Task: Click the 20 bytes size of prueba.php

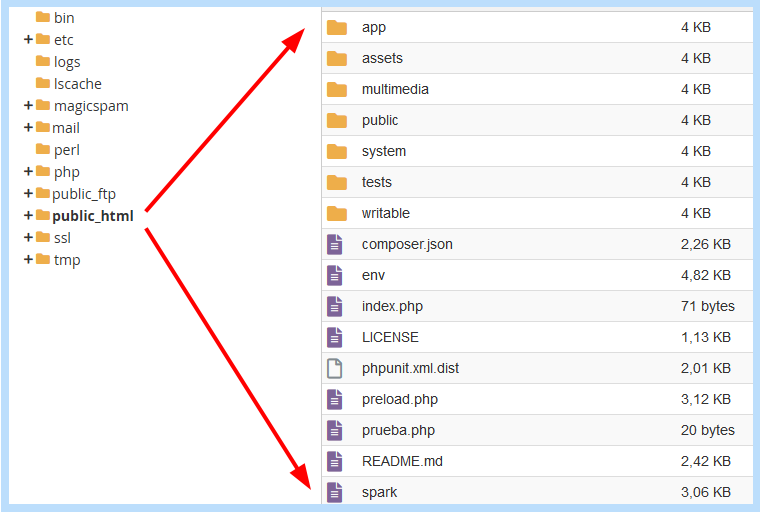Action: [708, 431]
